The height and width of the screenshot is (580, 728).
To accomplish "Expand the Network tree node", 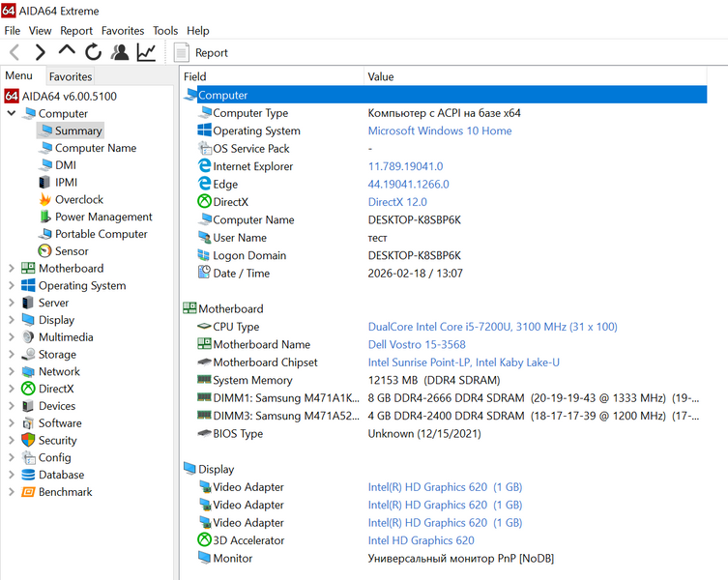I will pyautogui.click(x=12, y=371).
